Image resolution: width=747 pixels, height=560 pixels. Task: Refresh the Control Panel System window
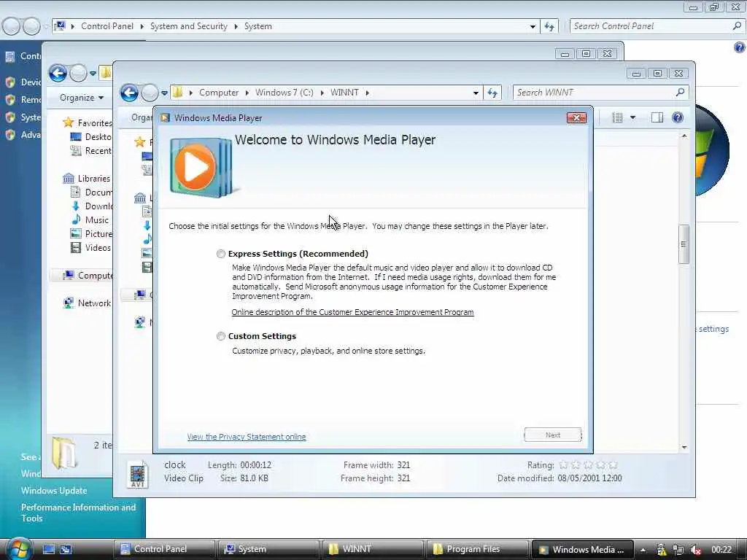[549, 27]
